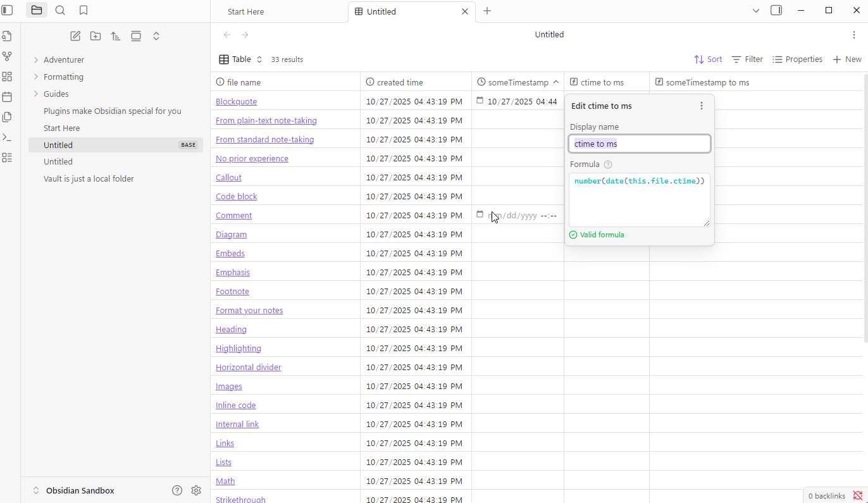
Task: Open the bookmarks panel icon
Action: pos(84,10)
